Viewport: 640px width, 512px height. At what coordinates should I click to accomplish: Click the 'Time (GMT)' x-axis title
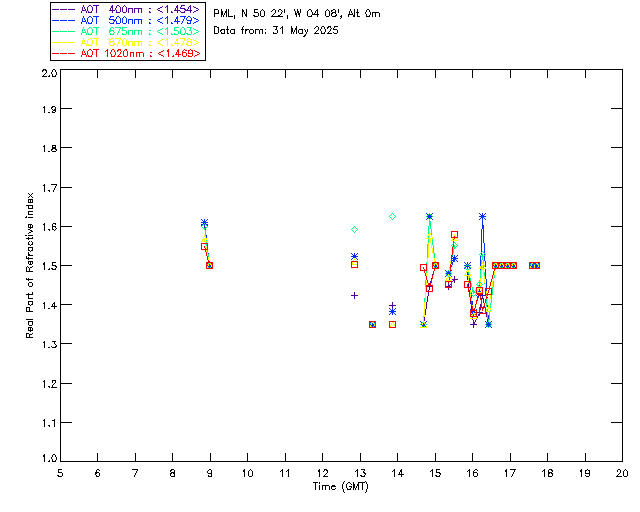point(341,487)
